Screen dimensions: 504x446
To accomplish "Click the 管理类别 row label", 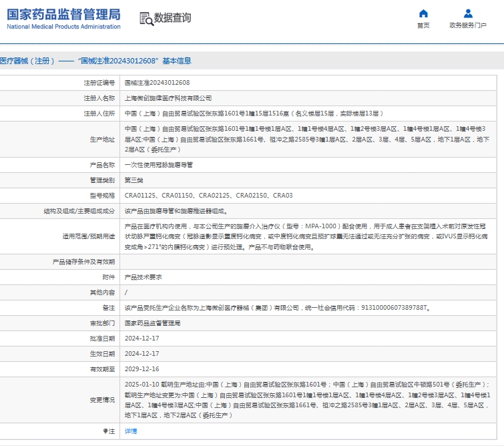I will tap(102, 180).
